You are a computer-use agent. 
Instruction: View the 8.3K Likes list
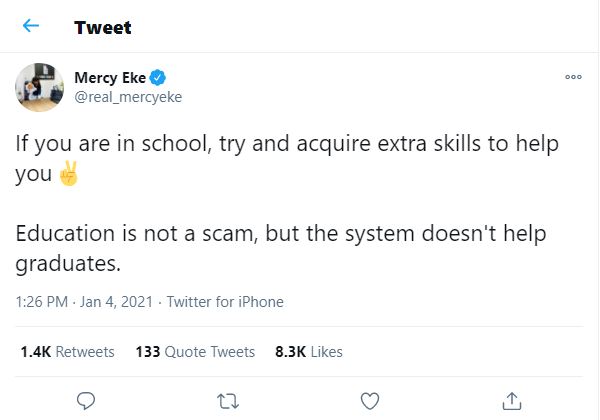tap(308, 352)
